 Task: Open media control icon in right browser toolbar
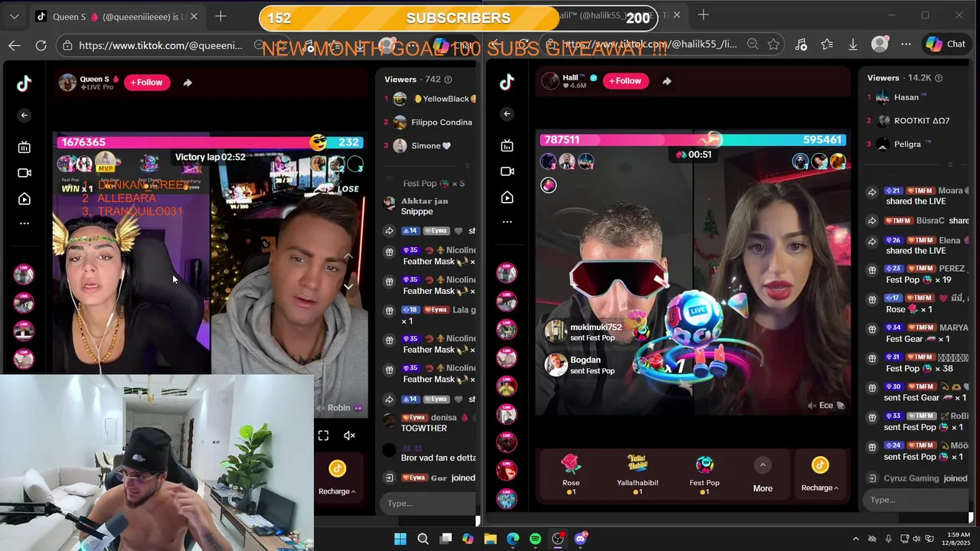(x=801, y=44)
